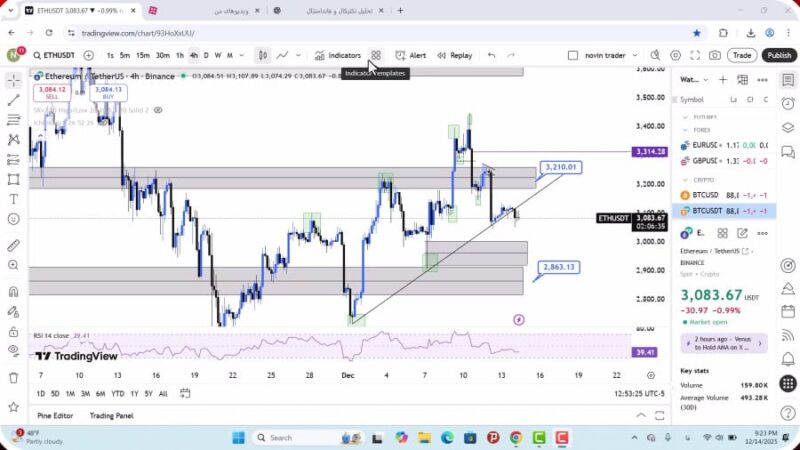Collapse the FOREX watchlist section
The height and width of the screenshot is (450, 800).
(686, 129)
